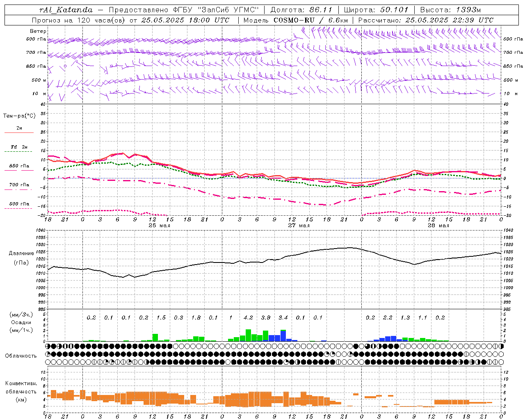The height and width of the screenshot is (420, 525).
Task: Click the red line sample under 2м legend
Action: pyautogui.click(x=19, y=132)
